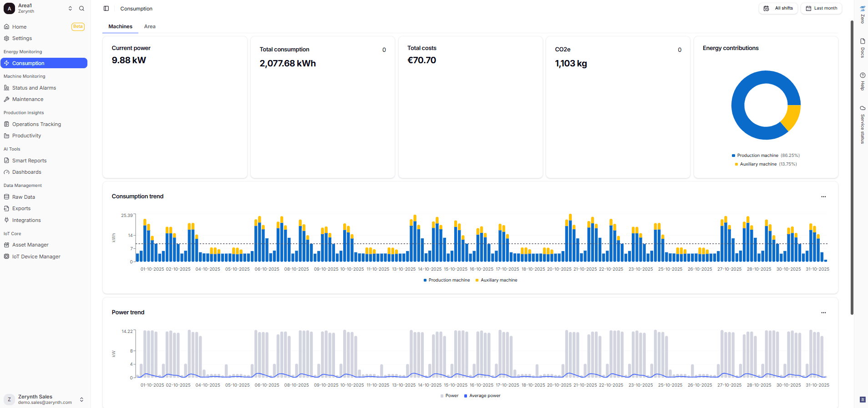Viewport: 868px width, 408px height.
Task: Click the page vertical scrollbar
Action: (x=852, y=168)
